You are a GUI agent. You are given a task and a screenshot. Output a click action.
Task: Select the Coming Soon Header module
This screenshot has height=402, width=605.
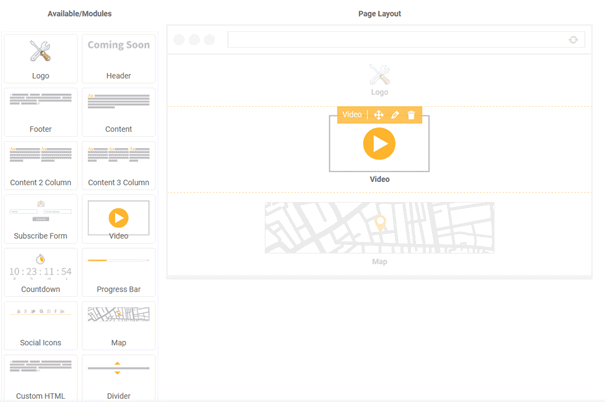tap(118, 59)
